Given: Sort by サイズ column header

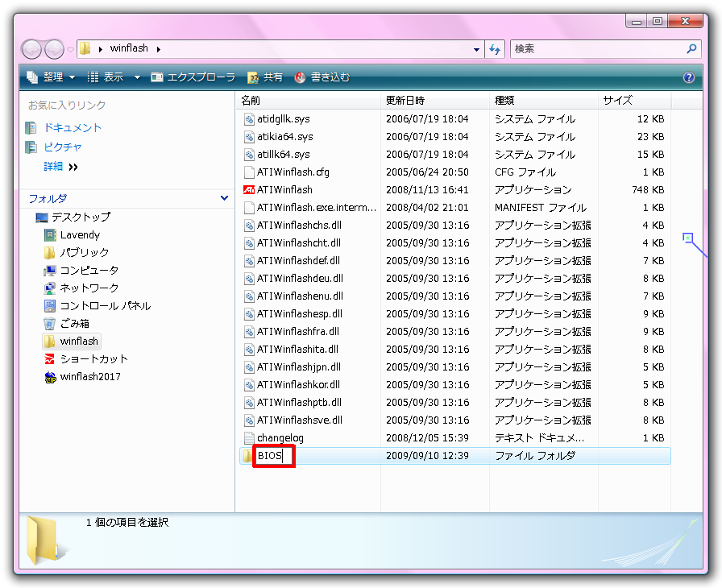Looking at the screenshot, I should point(634,101).
